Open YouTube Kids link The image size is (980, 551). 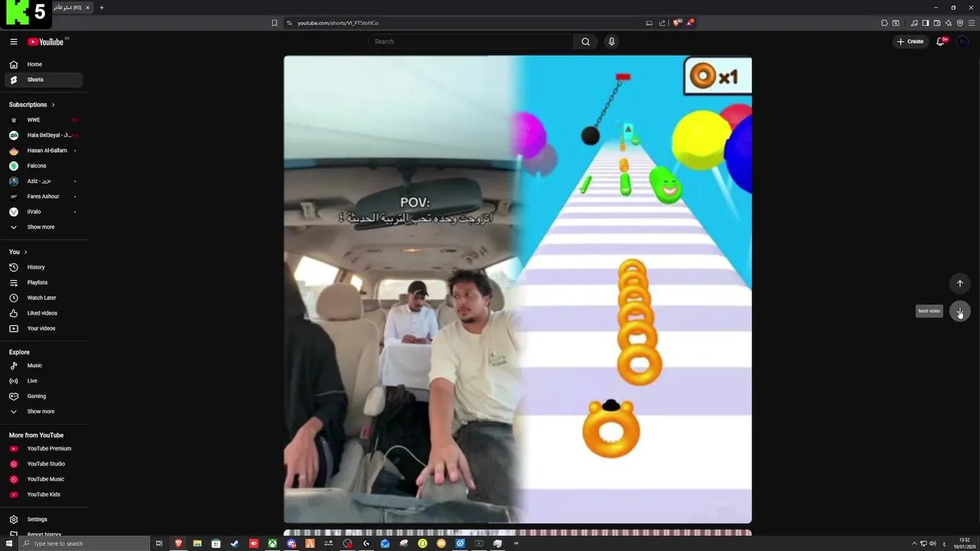pyautogui.click(x=44, y=494)
